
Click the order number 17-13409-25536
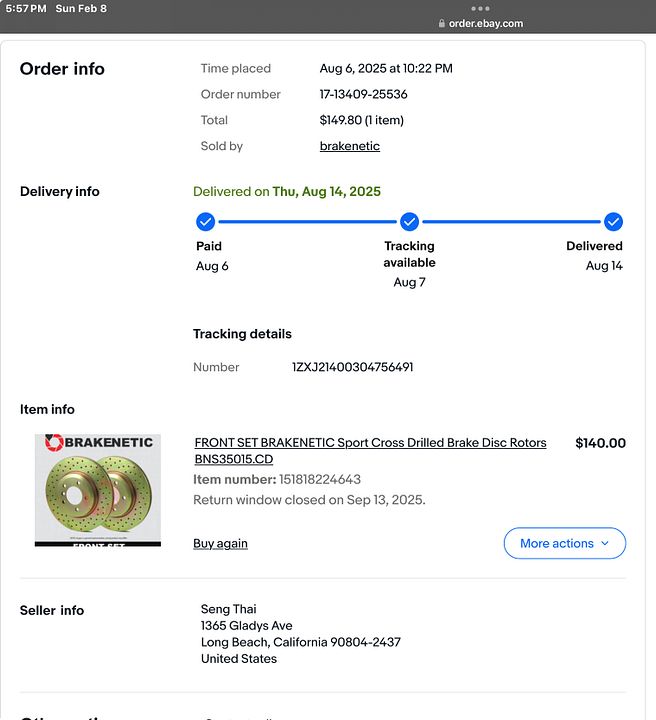tap(363, 94)
